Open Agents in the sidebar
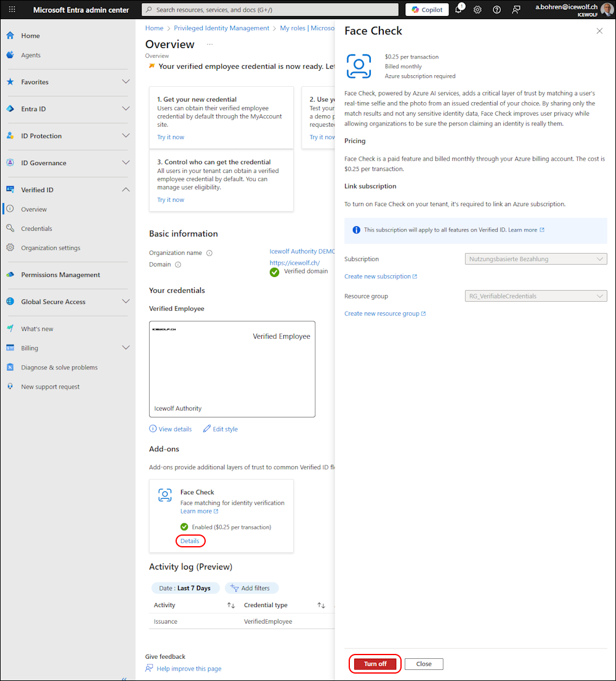The height and width of the screenshot is (681, 616). click(x=31, y=55)
